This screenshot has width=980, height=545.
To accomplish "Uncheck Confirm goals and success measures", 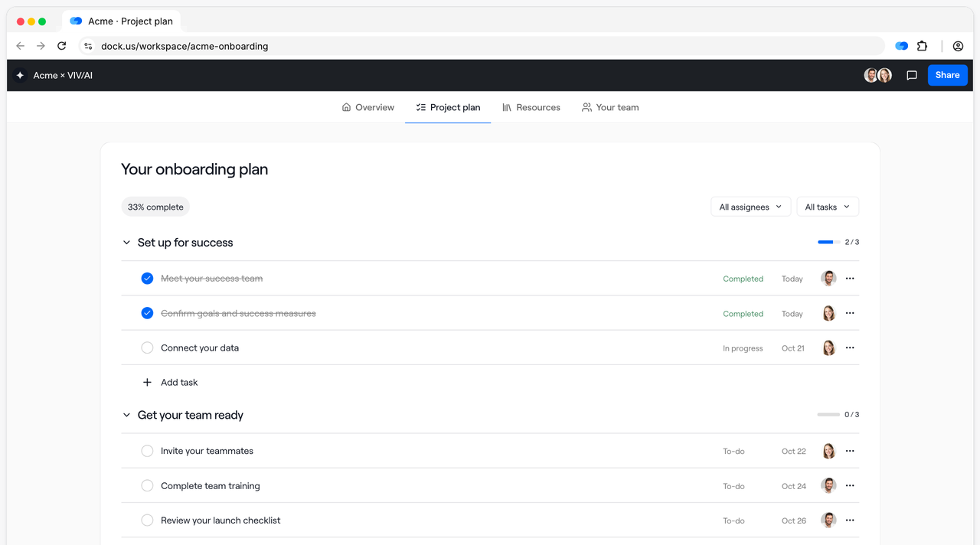I will (147, 313).
